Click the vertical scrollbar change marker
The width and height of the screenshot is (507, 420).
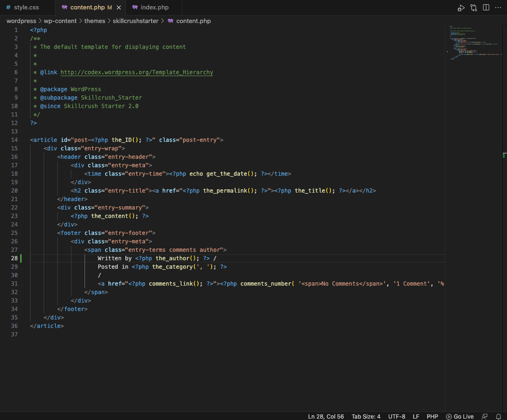[x=504, y=156]
